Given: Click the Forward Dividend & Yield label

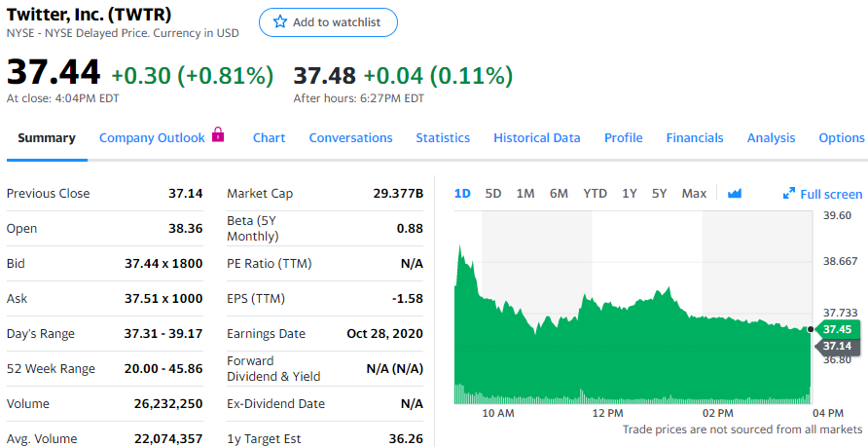Looking at the screenshot, I should coord(273,368).
